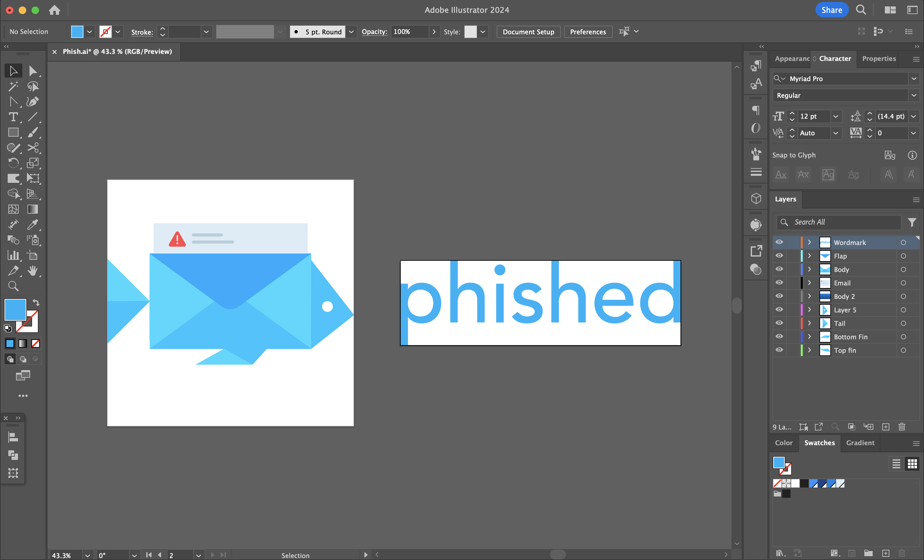Select the black swatch in Swatches
The image size is (924, 560).
click(x=804, y=484)
